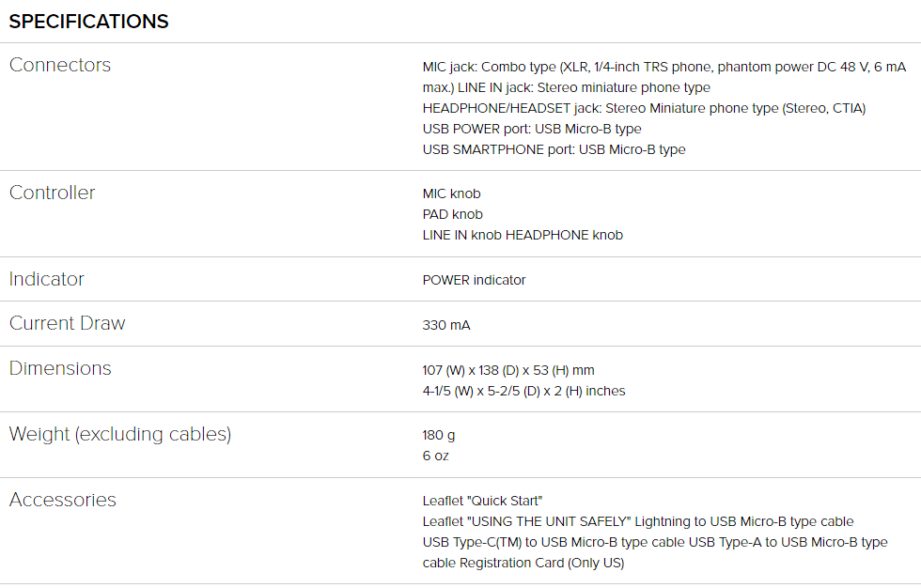This screenshot has width=921, height=588.
Task: Select the USB POWER port line
Action: pyautogui.click(x=532, y=129)
